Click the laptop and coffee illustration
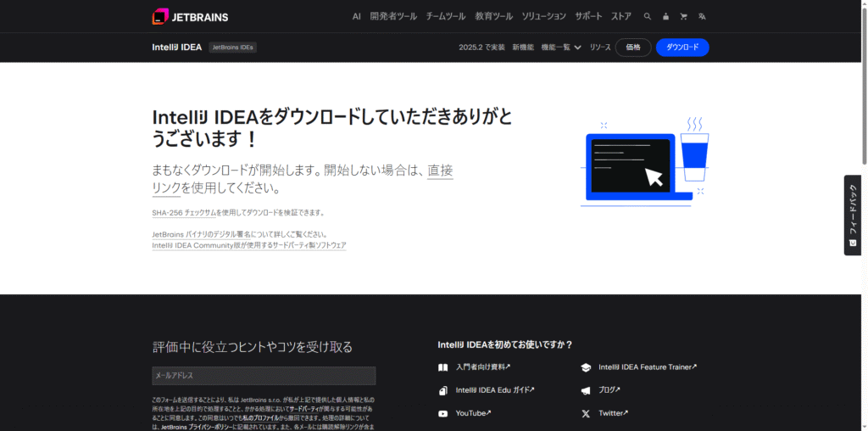868x431 pixels. pos(645,162)
